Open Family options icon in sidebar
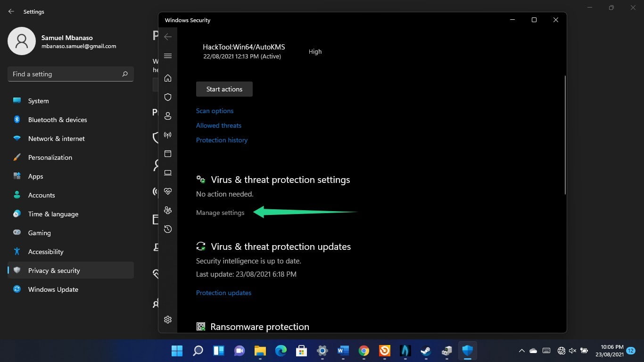This screenshot has height=362, width=644. (168, 210)
